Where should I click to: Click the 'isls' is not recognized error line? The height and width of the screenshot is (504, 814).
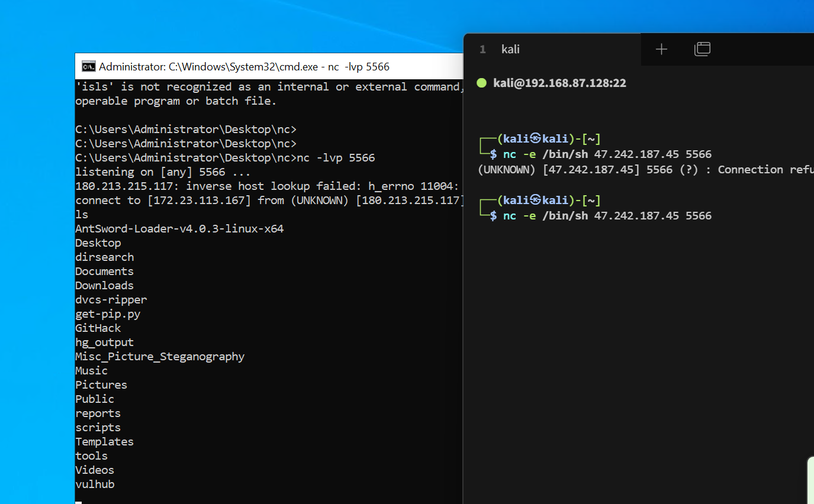point(269,87)
